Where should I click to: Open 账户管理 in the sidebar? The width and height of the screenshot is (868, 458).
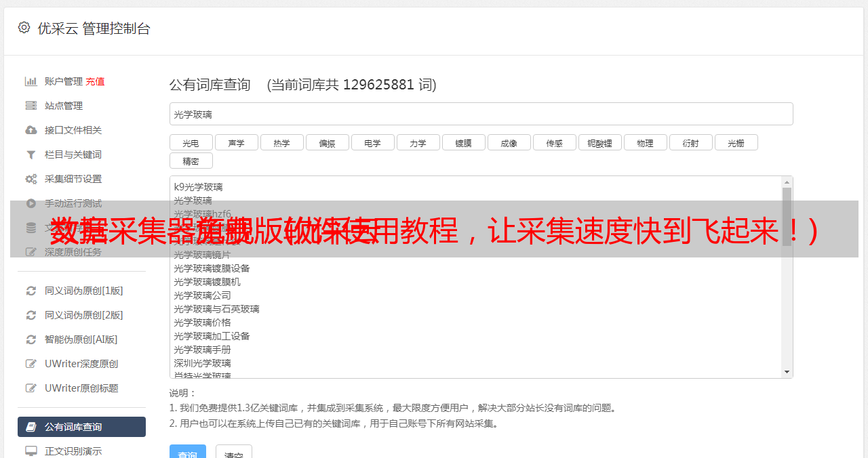click(x=64, y=81)
